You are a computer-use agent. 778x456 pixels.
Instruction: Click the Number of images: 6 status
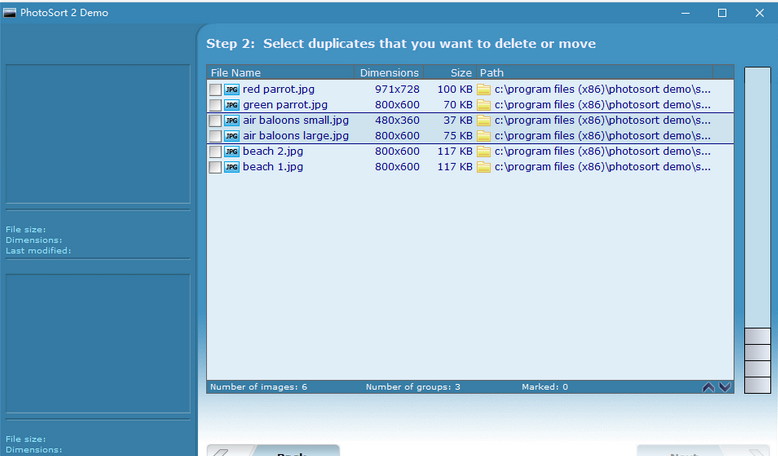click(x=259, y=387)
